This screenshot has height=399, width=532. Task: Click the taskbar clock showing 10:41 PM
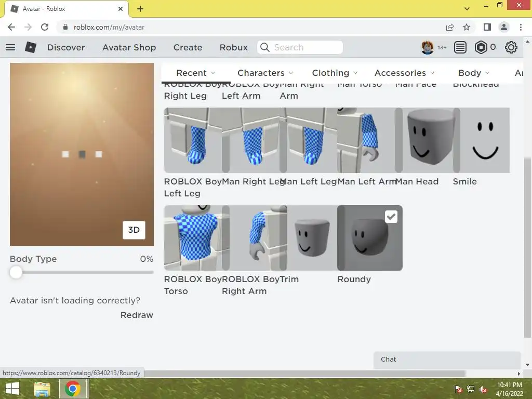[509, 389]
